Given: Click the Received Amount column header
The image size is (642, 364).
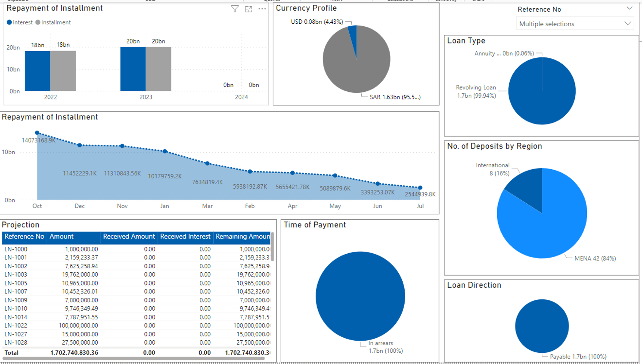Looking at the screenshot, I should [129, 237].
